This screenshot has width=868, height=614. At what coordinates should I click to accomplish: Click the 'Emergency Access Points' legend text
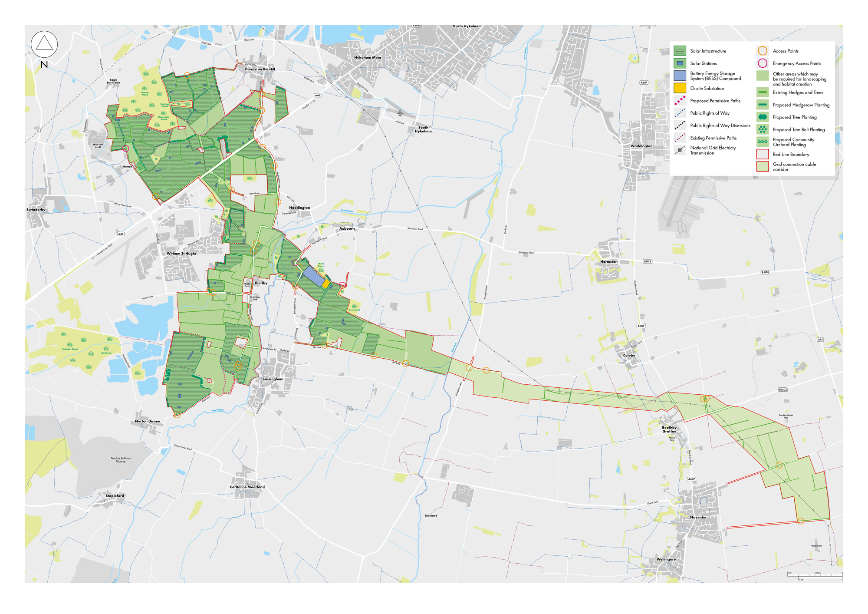(x=797, y=63)
